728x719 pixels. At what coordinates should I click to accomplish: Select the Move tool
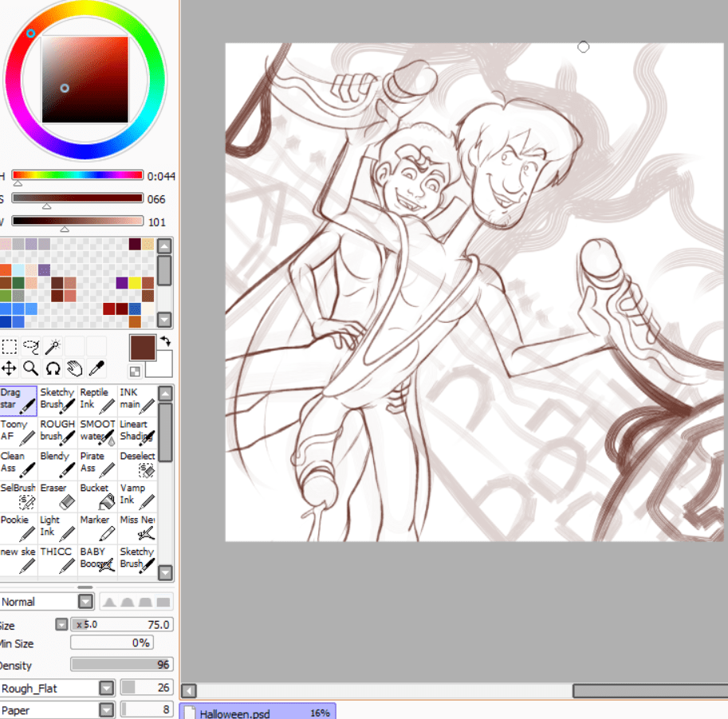click(9, 368)
